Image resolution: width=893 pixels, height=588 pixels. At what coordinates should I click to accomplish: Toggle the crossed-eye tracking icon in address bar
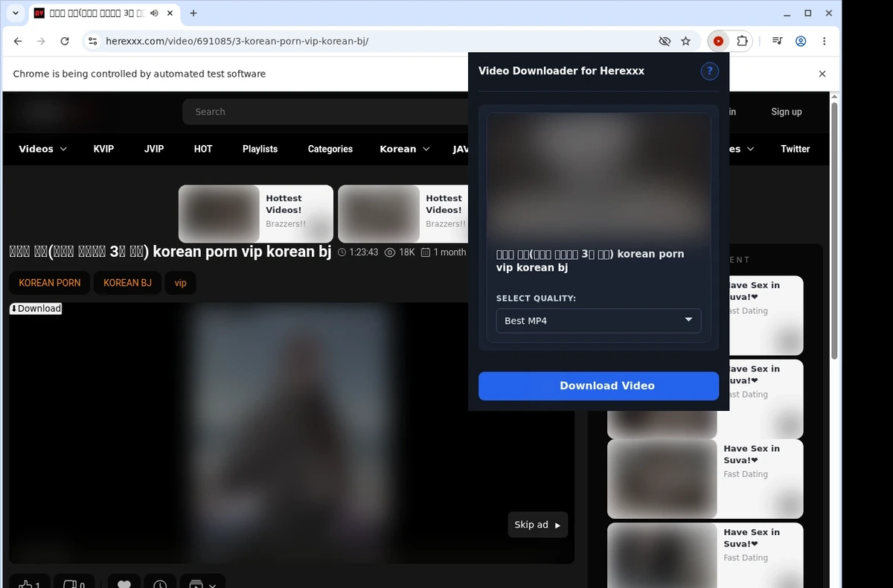(665, 42)
